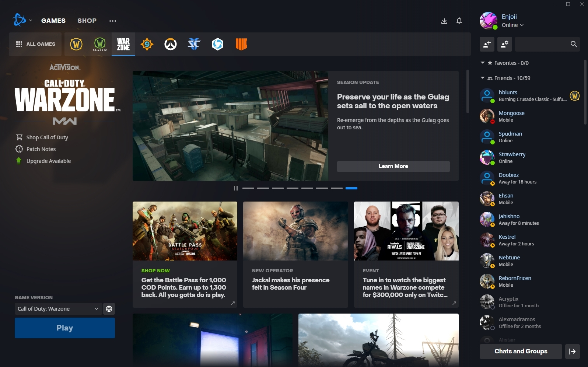Collapse the Friends group

coord(483,78)
